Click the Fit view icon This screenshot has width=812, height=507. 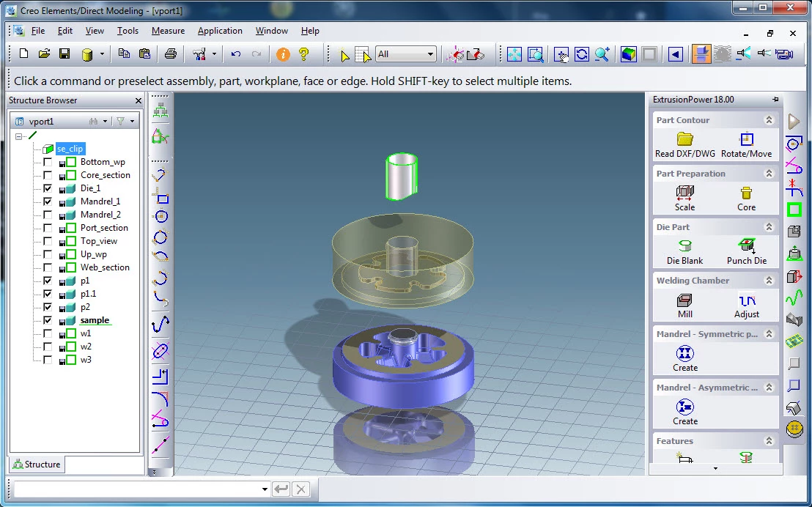[514, 54]
